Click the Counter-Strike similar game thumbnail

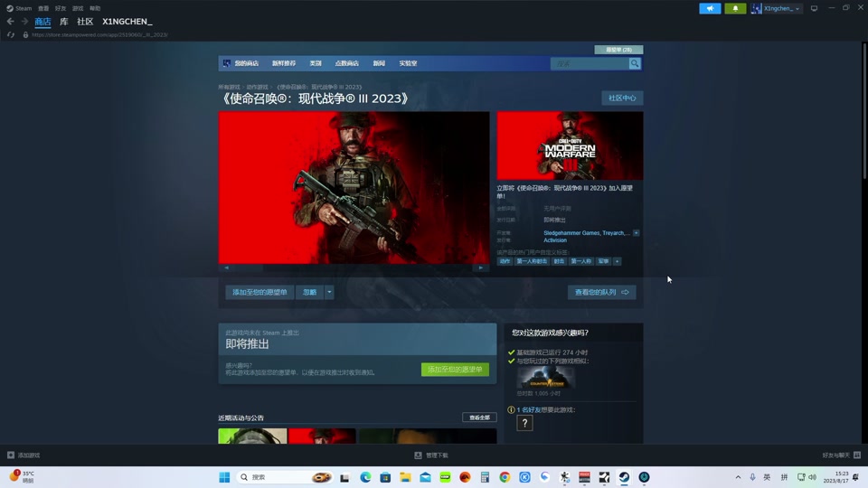click(x=546, y=378)
